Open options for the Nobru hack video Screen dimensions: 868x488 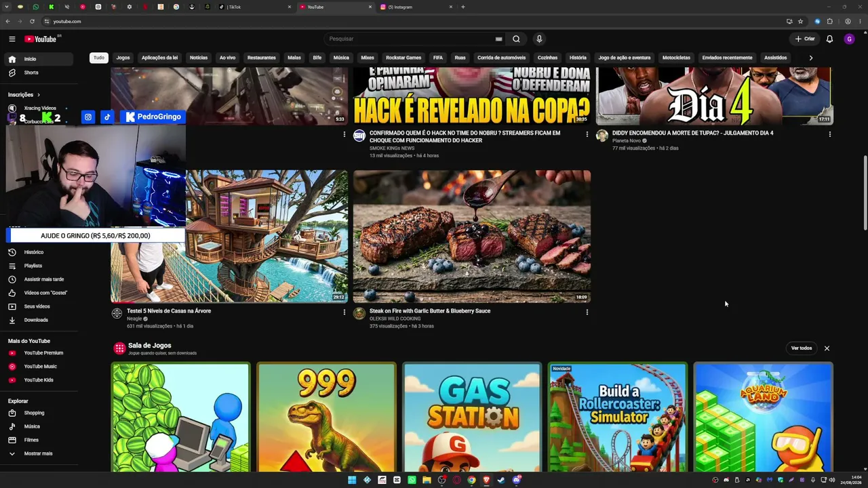(x=587, y=134)
